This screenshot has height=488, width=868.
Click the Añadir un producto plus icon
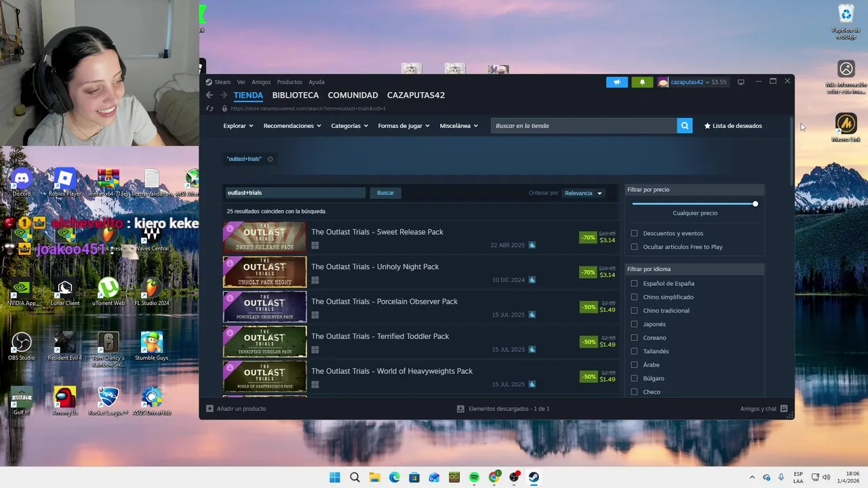tap(210, 409)
